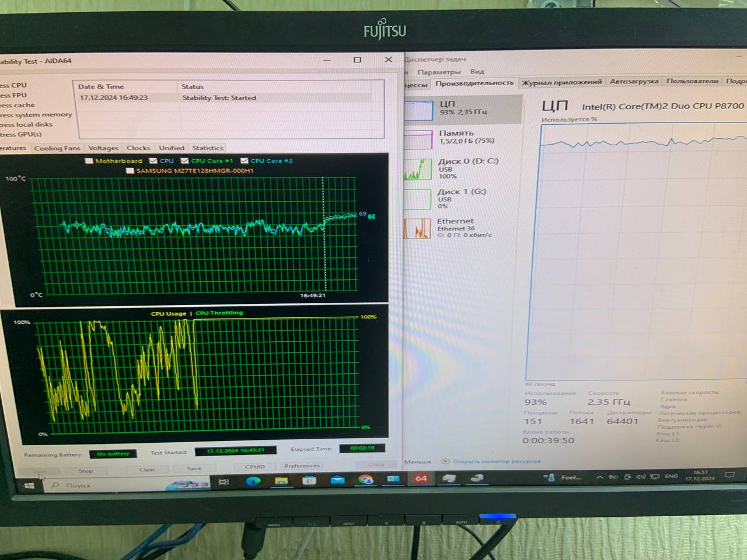The image size is (747, 560).
Task: Switch to the Statistics tab
Action: [208, 148]
